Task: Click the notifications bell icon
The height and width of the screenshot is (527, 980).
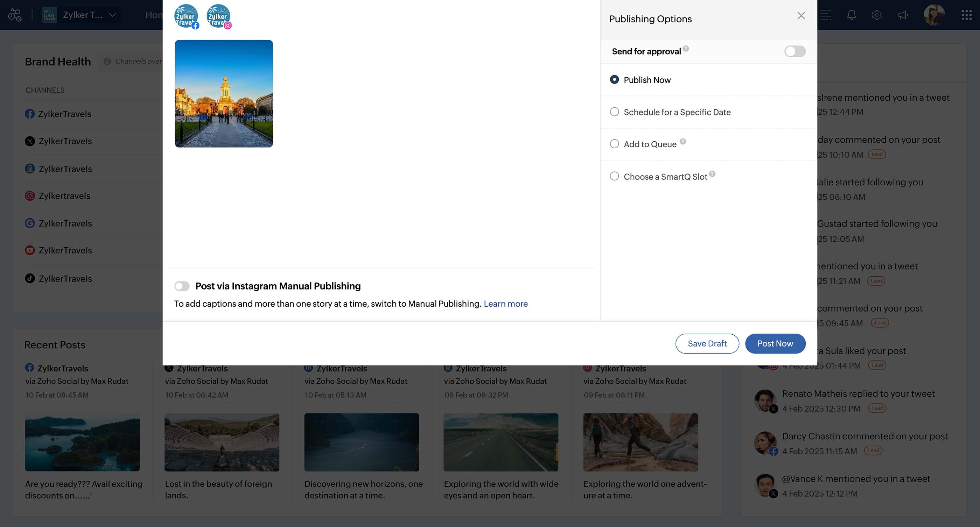Action: (x=852, y=15)
